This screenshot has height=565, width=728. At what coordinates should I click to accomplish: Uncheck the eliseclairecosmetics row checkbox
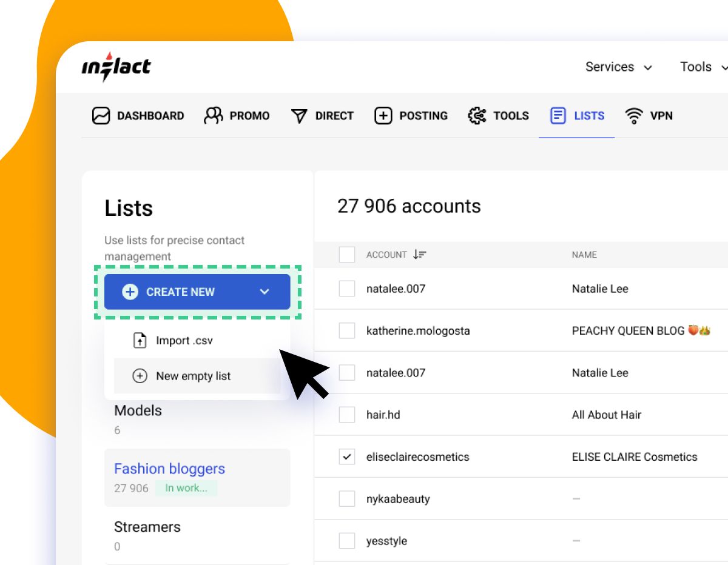coord(346,456)
